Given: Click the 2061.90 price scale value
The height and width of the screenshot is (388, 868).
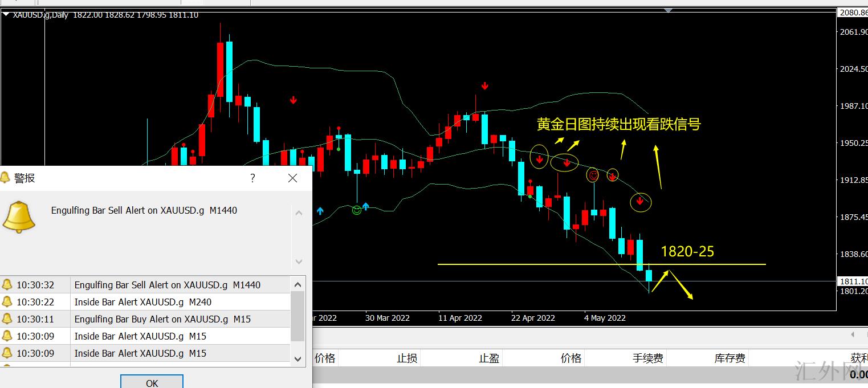Looking at the screenshot, I should pos(853,32).
